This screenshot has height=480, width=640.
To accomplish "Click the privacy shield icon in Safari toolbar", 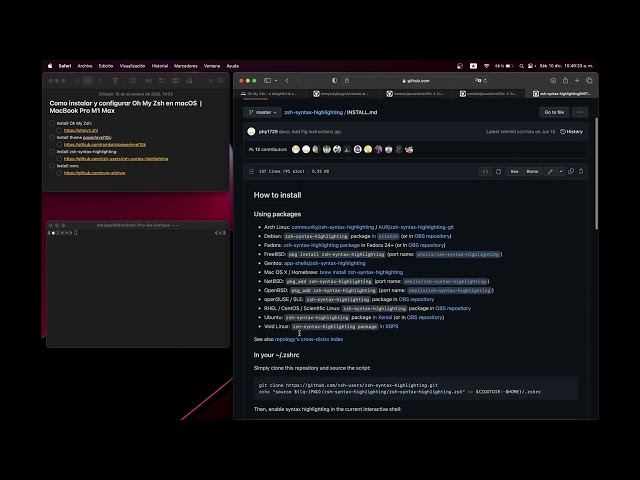I will (334, 80).
